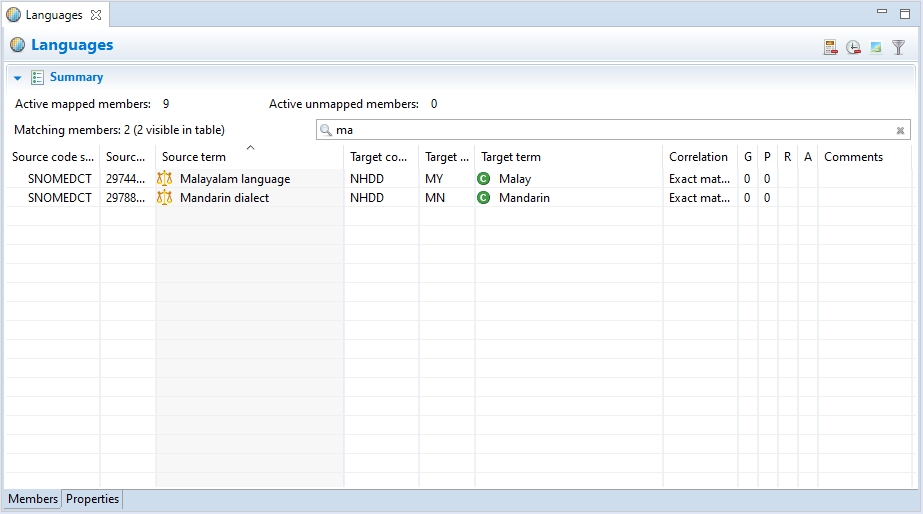The width and height of the screenshot is (923, 514).
Task: Click the Comments column header
Action: pyautogui.click(x=853, y=157)
